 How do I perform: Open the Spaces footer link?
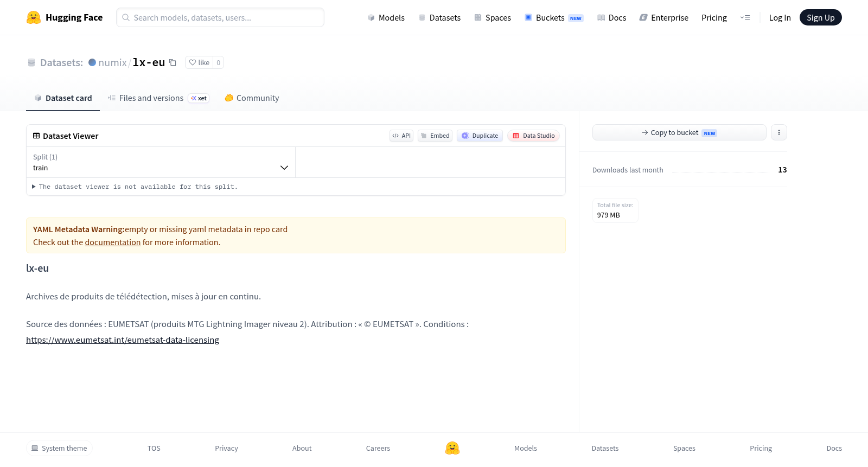684,448
